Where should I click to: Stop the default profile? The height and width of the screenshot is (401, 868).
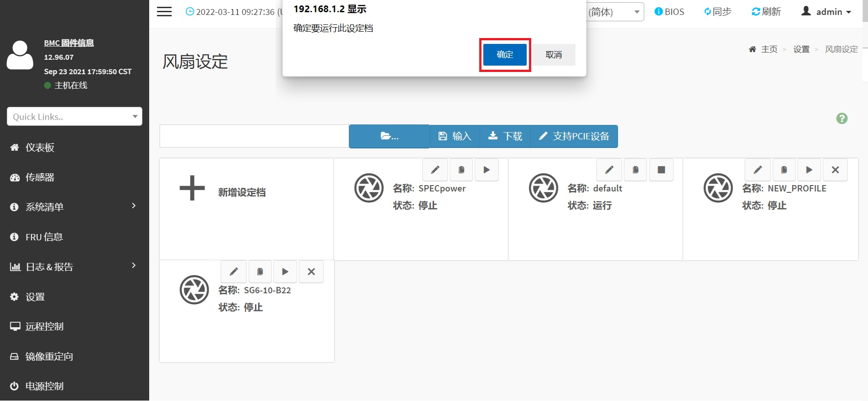661,170
